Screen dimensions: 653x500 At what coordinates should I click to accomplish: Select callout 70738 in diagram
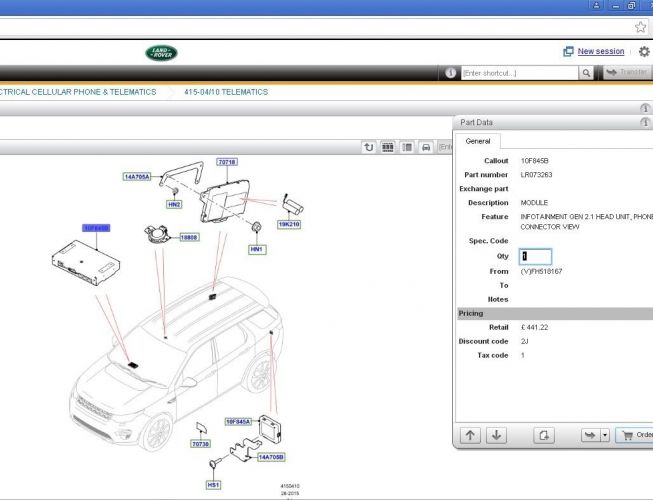(x=200, y=444)
